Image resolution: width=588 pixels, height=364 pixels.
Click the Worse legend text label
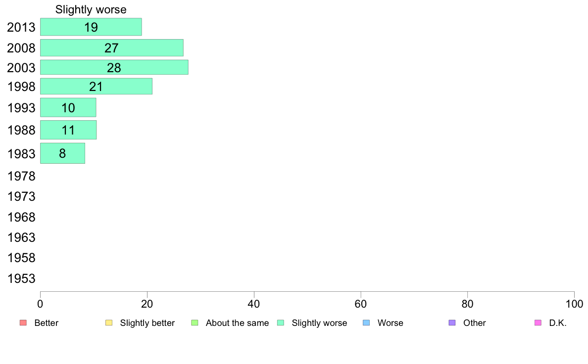(x=391, y=323)
